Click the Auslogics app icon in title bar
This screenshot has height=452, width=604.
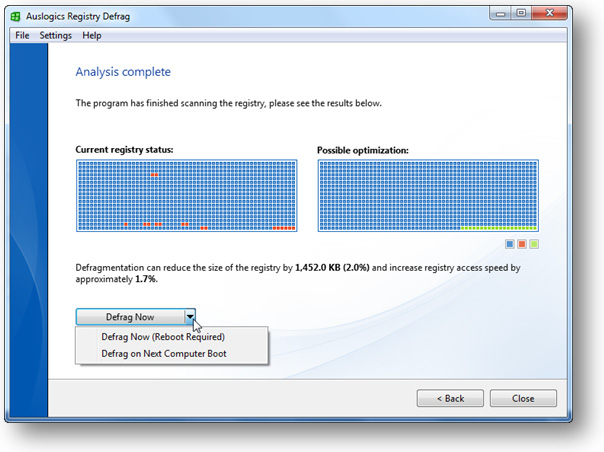point(17,16)
